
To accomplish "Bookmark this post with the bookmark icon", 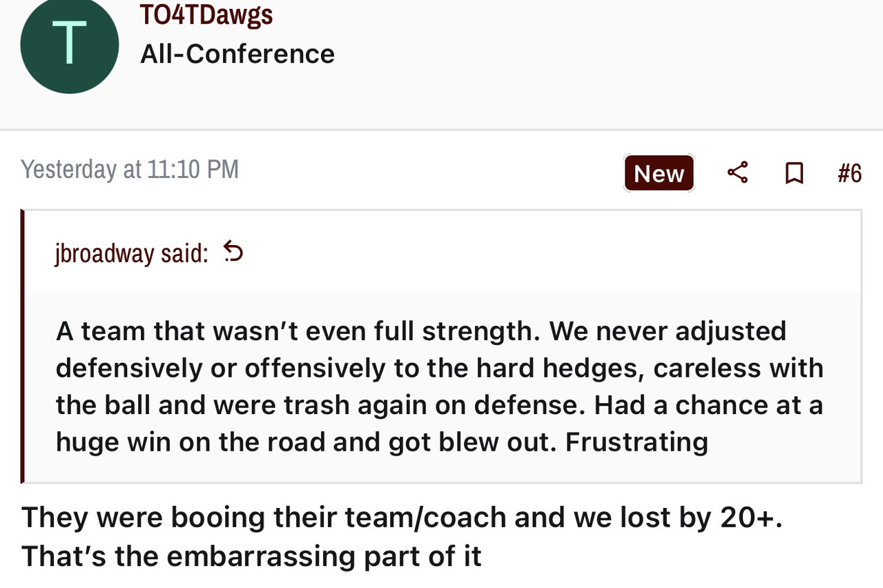I will click(794, 173).
